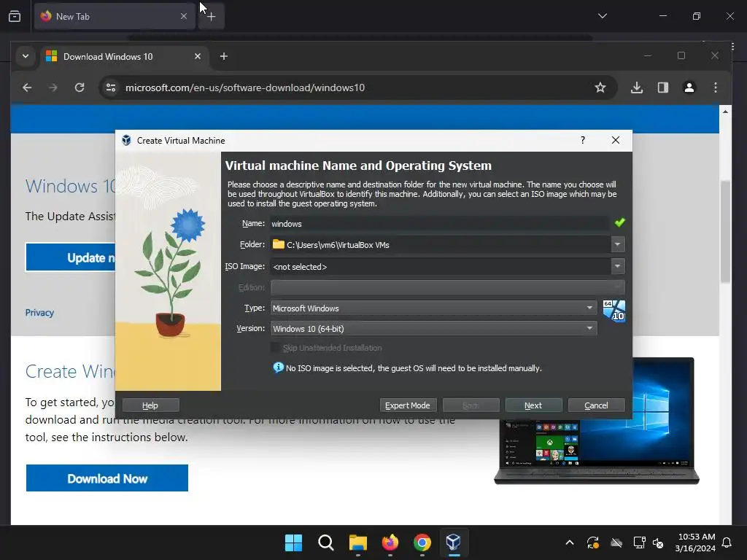This screenshot has height=560, width=747.
Task: Click the Help button in dialog
Action: tap(150, 405)
